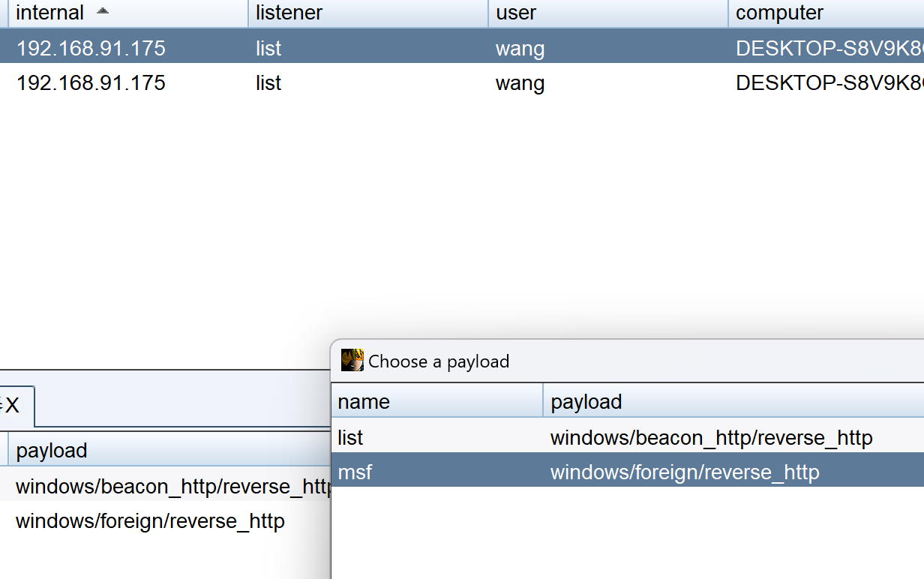Select the windows/foreign/reverse_http row in the background listeners panel
The image size is (924, 579).
coord(165,520)
